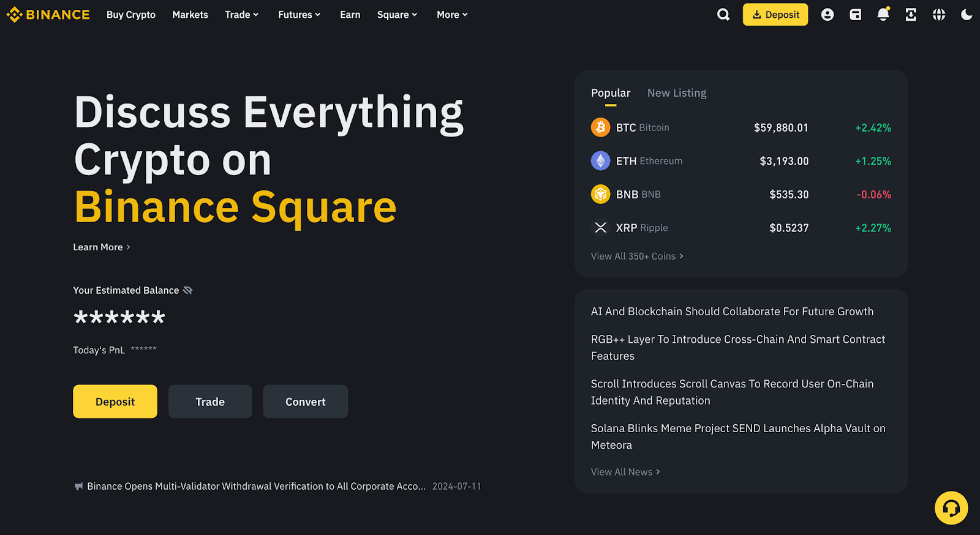Select the Popular tab
Image resolution: width=980 pixels, height=535 pixels.
pyautogui.click(x=611, y=93)
